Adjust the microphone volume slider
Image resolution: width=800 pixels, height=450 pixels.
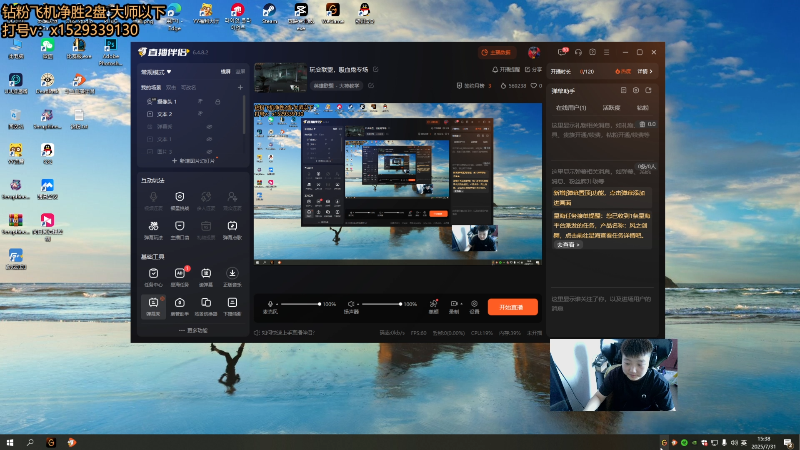(x=300, y=304)
